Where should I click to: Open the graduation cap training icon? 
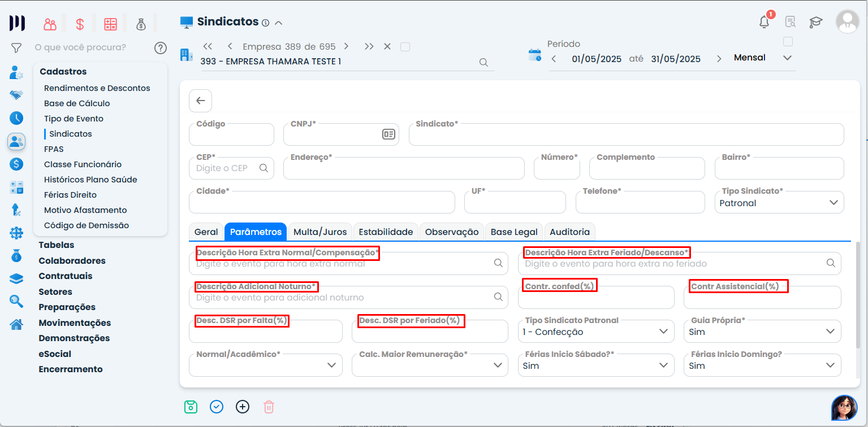pos(815,22)
